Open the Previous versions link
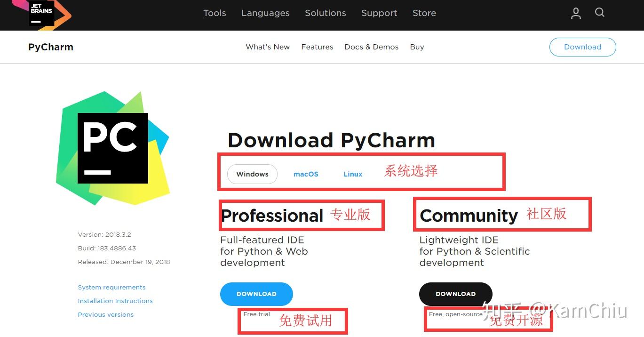 [105, 314]
